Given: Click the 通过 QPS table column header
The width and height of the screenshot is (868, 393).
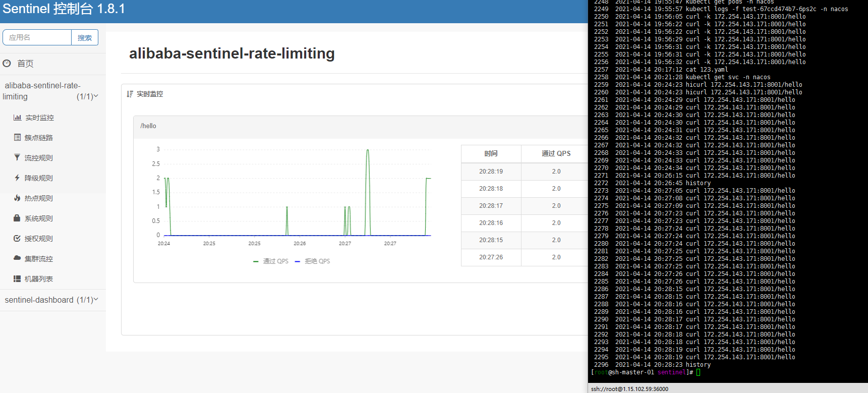Looking at the screenshot, I should pyautogui.click(x=556, y=153).
